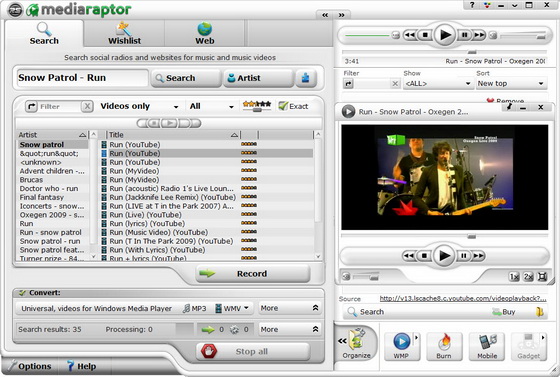560x377 pixels.
Task: Click the Snow Patrol - Run search field
Action: (82, 78)
